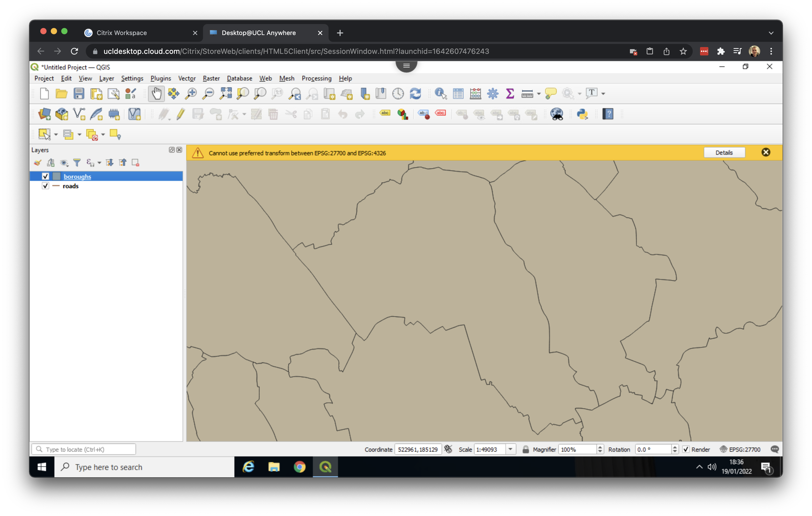Expand the measure tool dropdown arrow

[539, 94]
